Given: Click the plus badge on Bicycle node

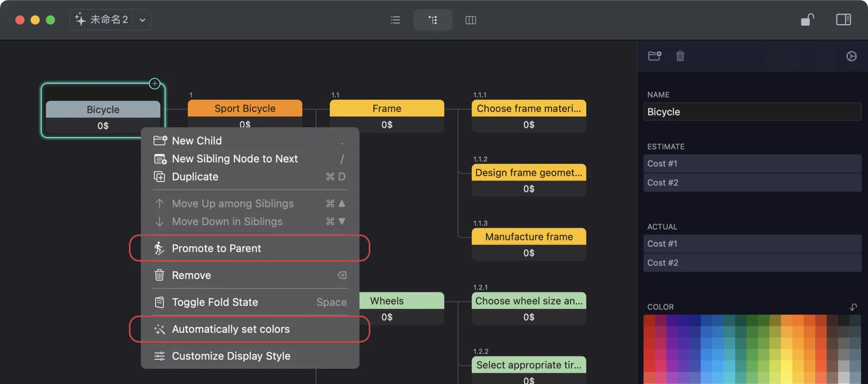Looking at the screenshot, I should [155, 84].
